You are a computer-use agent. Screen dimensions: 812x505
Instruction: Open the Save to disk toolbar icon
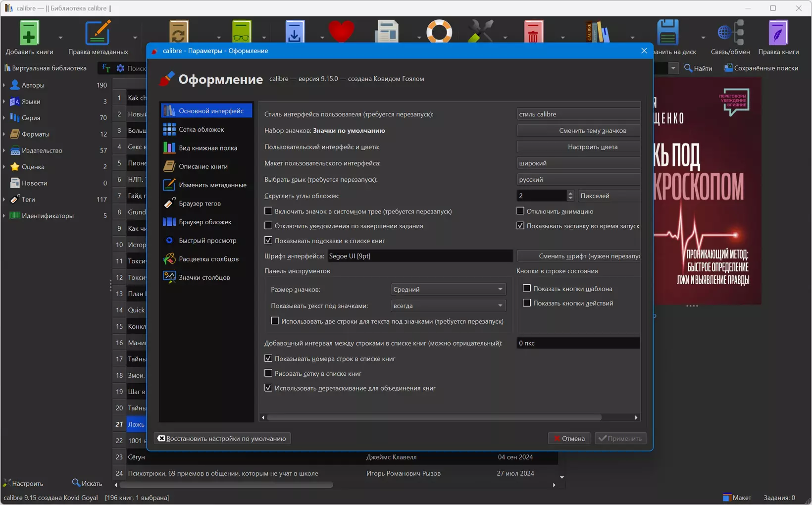(667, 33)
